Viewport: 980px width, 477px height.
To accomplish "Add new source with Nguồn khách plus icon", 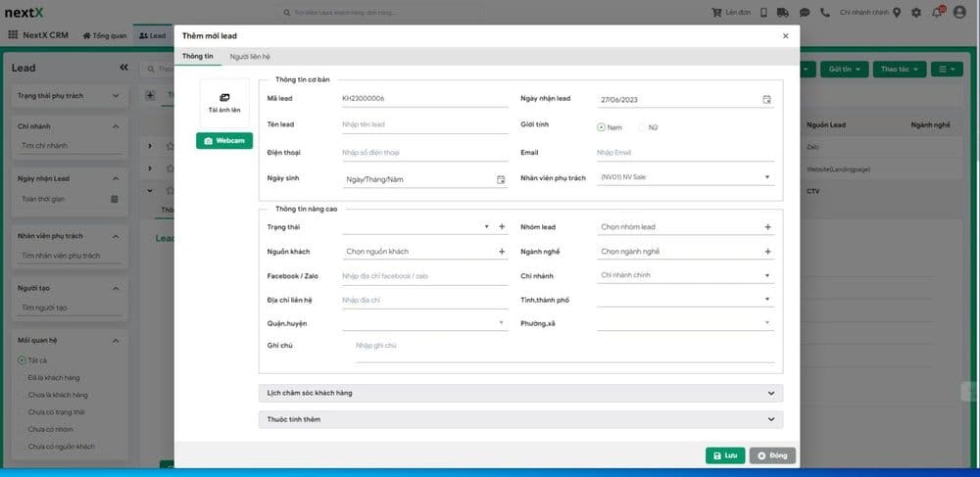I will click(x=502, y=252).
